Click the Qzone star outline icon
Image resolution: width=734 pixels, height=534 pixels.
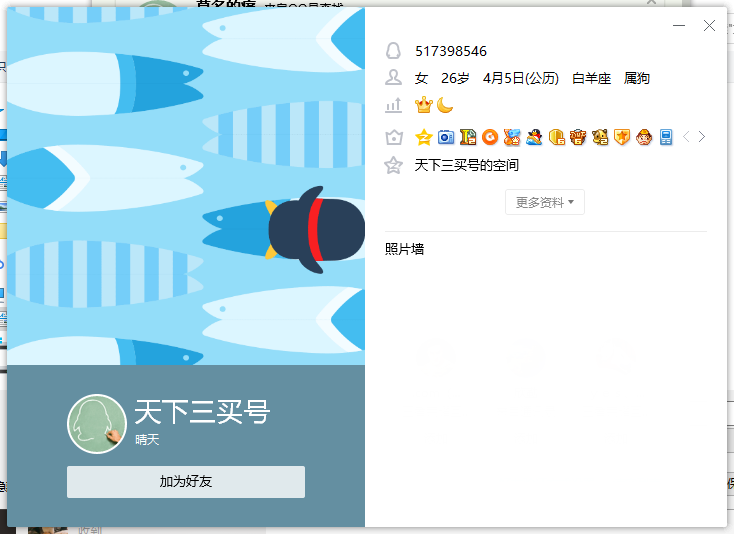click(x=393, y=165)
